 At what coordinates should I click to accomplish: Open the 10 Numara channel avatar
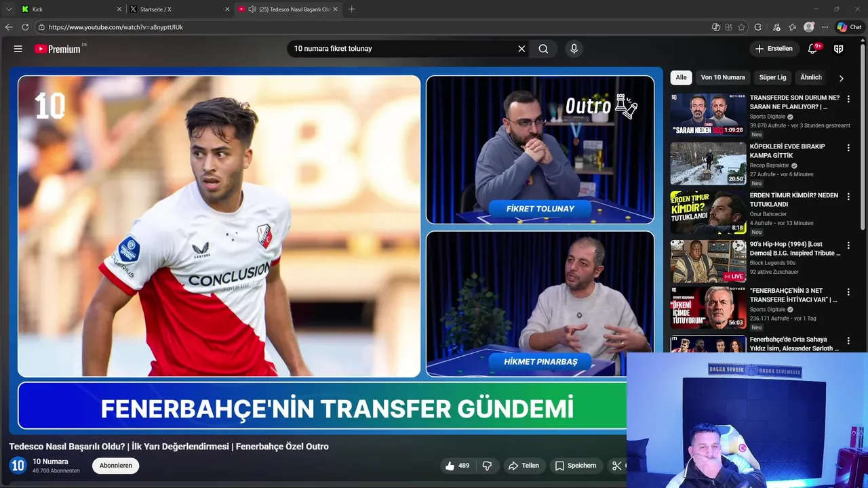18,466
